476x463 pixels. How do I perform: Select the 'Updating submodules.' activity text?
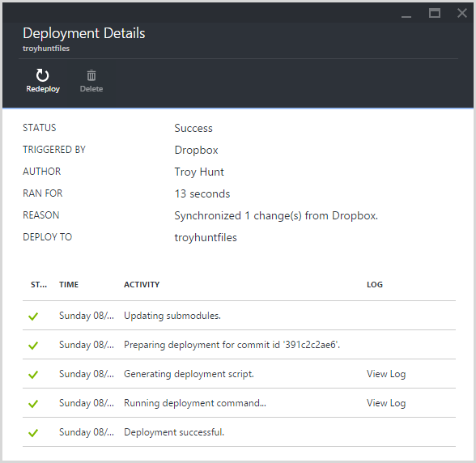pyautogui.click(x=172, y=316)
